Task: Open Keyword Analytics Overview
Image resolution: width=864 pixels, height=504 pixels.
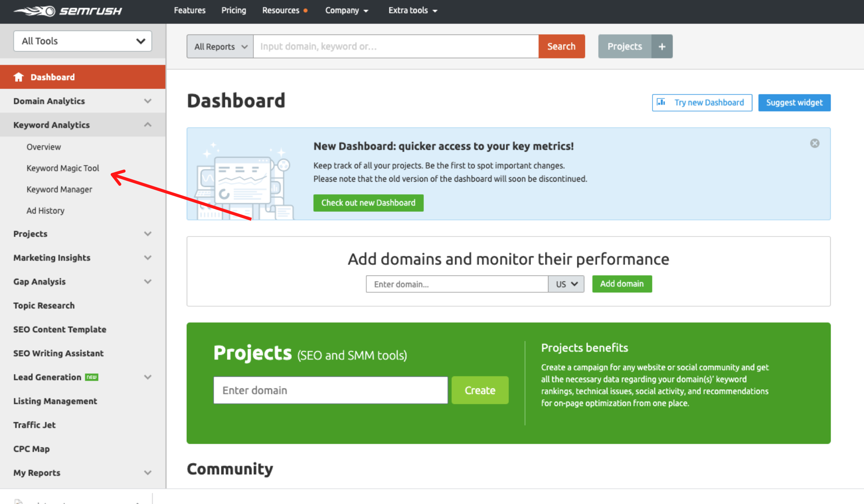Action: tap(44, 147)
